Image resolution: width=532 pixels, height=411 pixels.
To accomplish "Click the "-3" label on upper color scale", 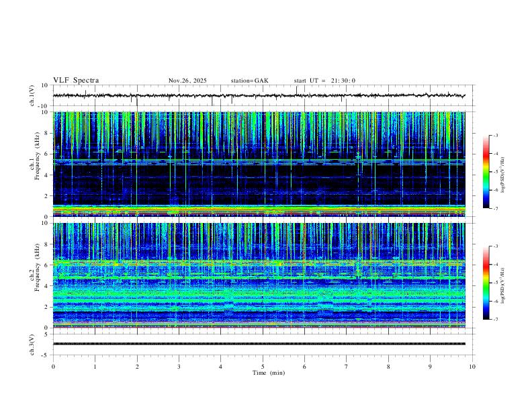I will tap(495, 135).
